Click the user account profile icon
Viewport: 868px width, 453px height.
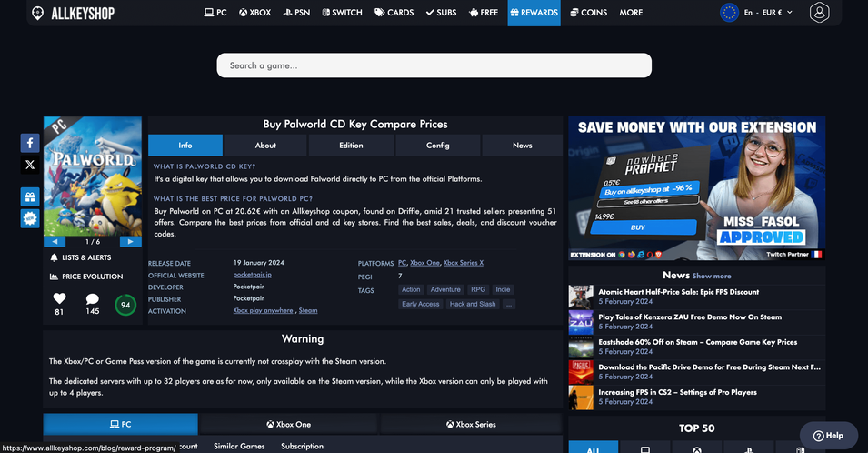point(820,13)
